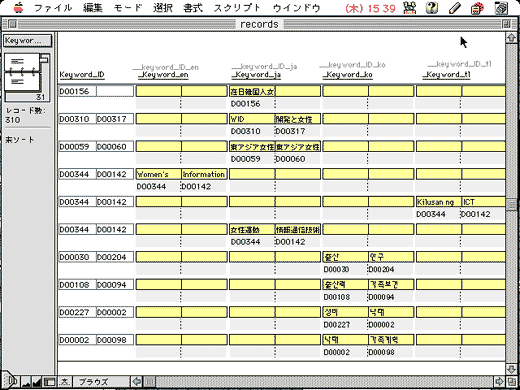Click the Keyword_ID field containing D00059
The height and width of the screenshot is (390, 520).
click(78, 147)
